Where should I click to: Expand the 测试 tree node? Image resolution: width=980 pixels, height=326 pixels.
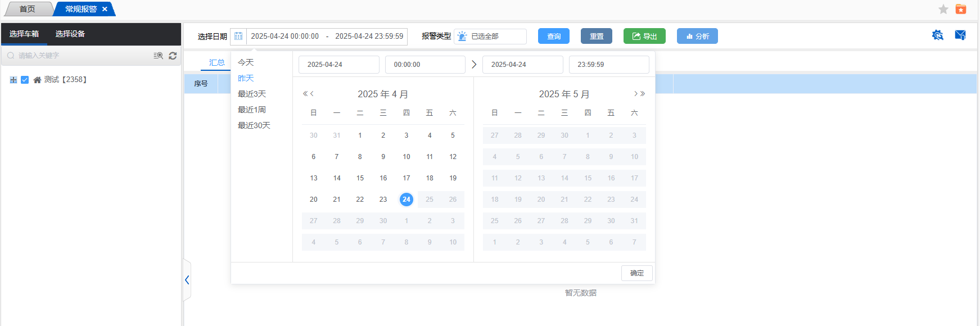point(13,80)
